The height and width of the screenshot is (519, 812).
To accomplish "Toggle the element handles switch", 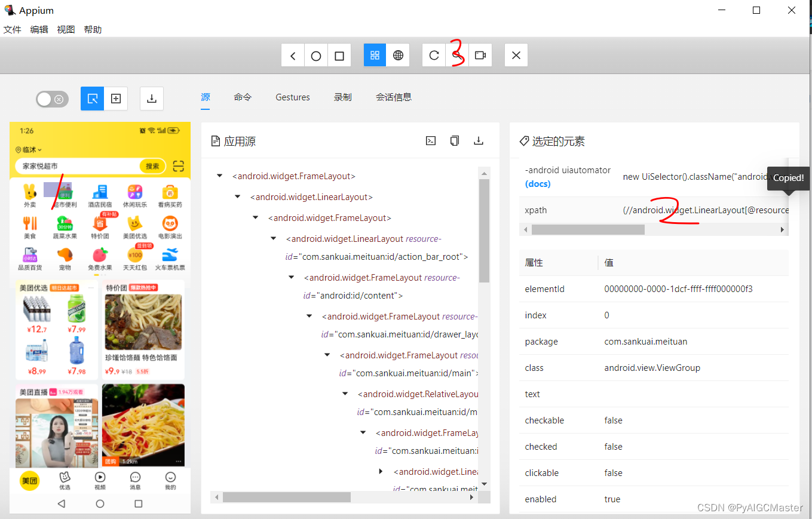I will (x=52, y=99).
